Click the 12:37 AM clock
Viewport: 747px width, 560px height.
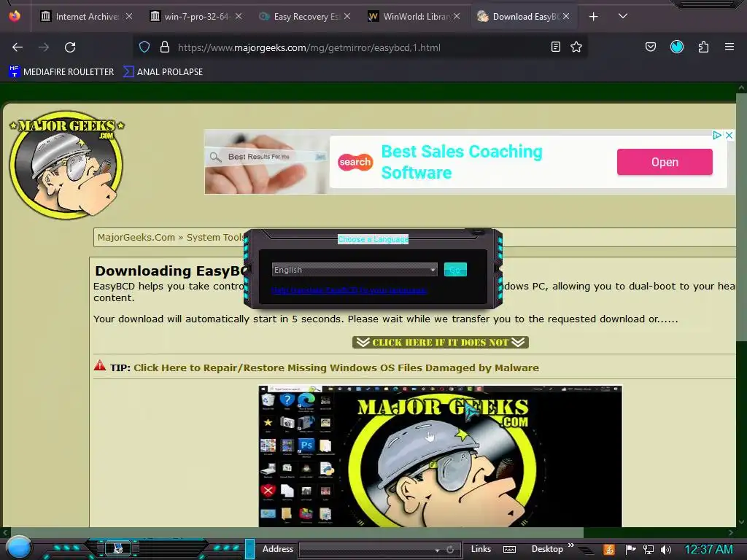708,550
